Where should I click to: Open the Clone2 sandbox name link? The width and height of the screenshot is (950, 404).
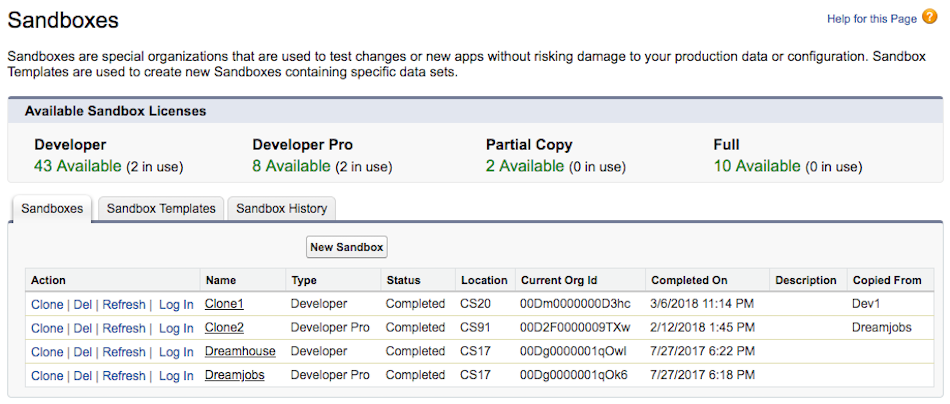coord(224,328)
